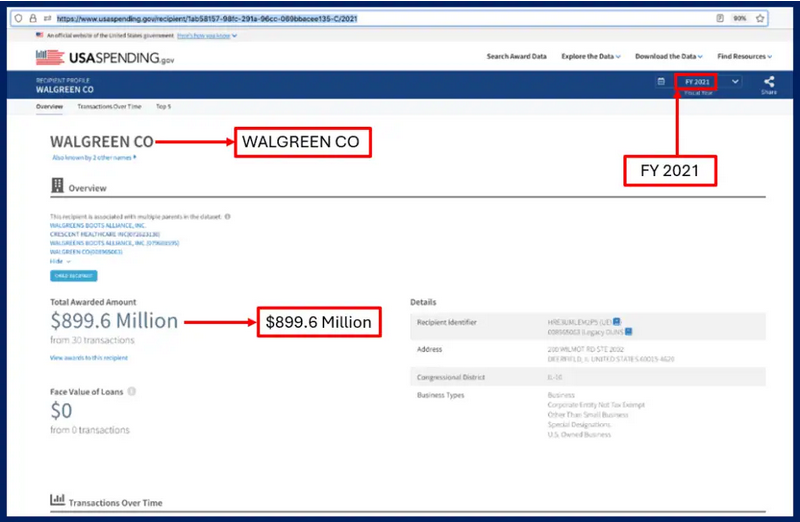Open the WALGREENS BOOTS ALLIANCE, INC. (079...) parent link
Viewport: 800px width, 522px height.
click(x=114, y=243)
